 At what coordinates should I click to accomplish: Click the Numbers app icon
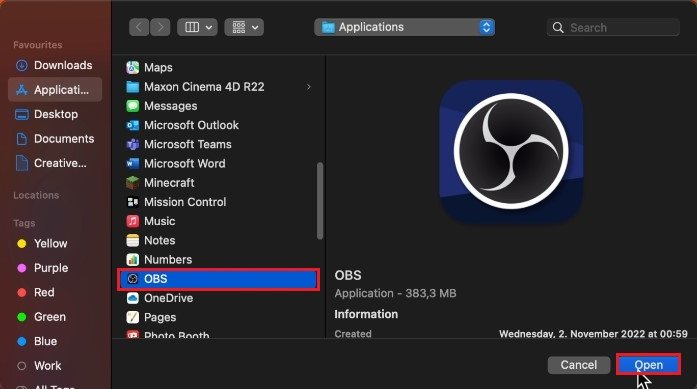[x=132, y=260]
